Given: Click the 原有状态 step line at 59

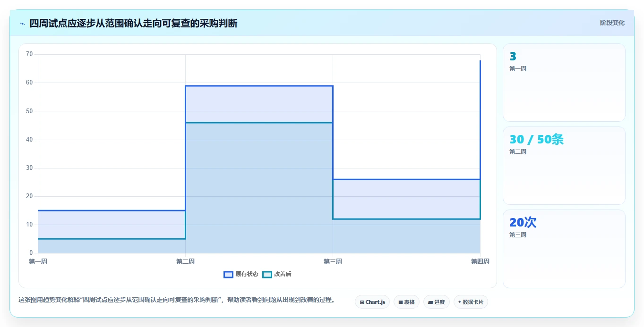Looking at the screenshot, I should (x=259, y=86).
